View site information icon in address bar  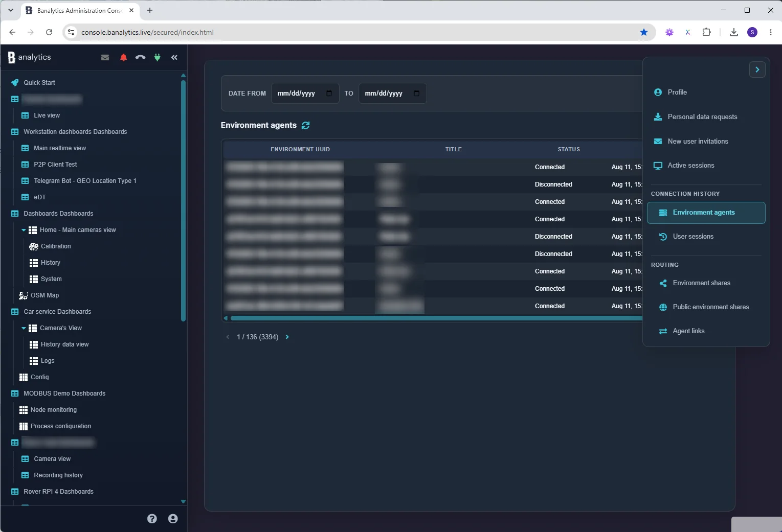click(x=71, y=32)
